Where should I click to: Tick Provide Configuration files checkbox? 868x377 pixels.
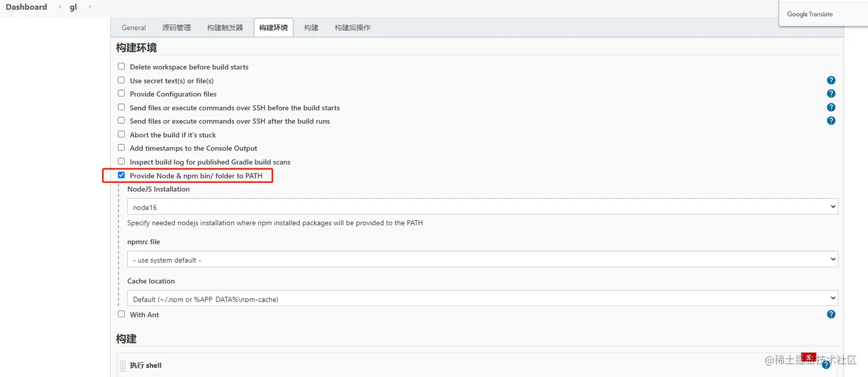(x=121, y=94)
